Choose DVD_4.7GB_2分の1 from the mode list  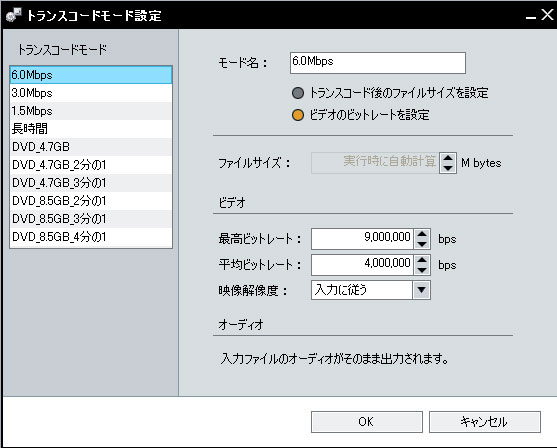(91, 165)
